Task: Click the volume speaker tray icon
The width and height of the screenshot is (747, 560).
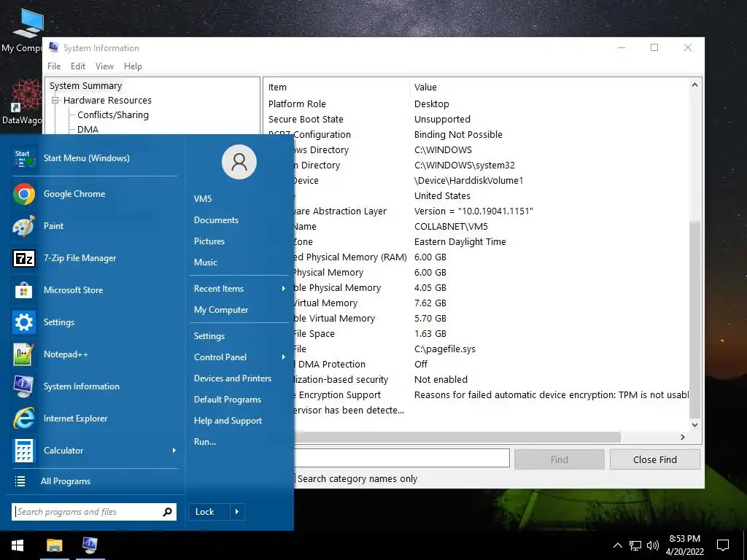Action: pyautogui.click(x=653, y=545)
